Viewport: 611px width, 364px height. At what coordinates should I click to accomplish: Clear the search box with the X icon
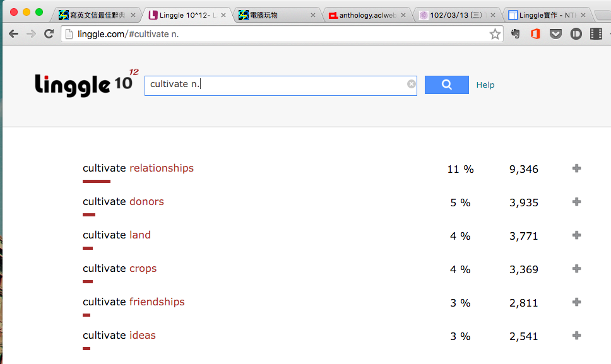click(x=412, y=84)
